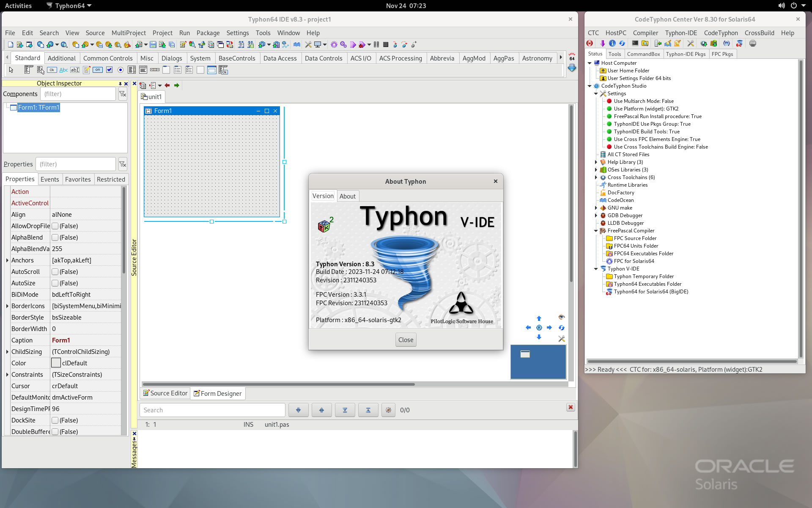812x508 pixels.
Task: Expand the BorderIcons property
Action: [x=7, y=306]
